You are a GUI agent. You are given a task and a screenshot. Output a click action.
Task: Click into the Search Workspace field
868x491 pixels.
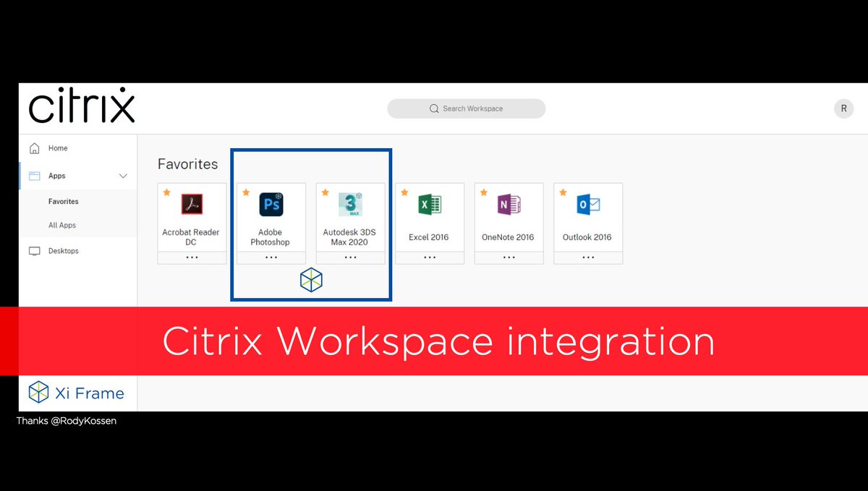(467, 108)
